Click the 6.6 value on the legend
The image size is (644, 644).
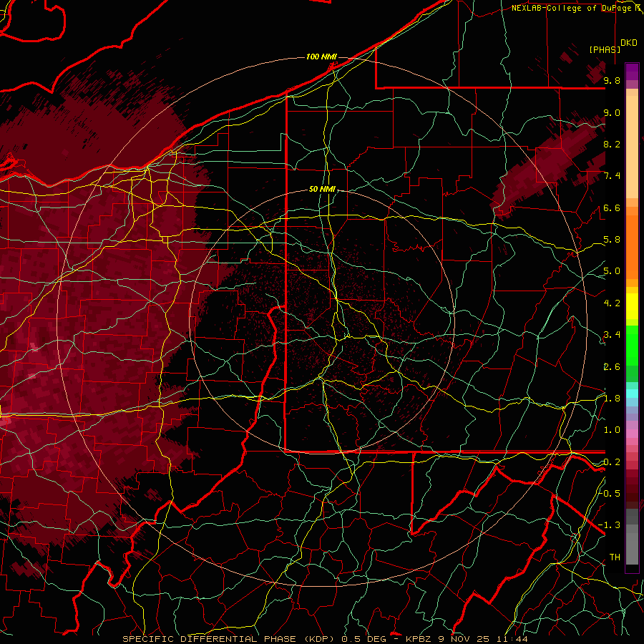click(612, 208)
